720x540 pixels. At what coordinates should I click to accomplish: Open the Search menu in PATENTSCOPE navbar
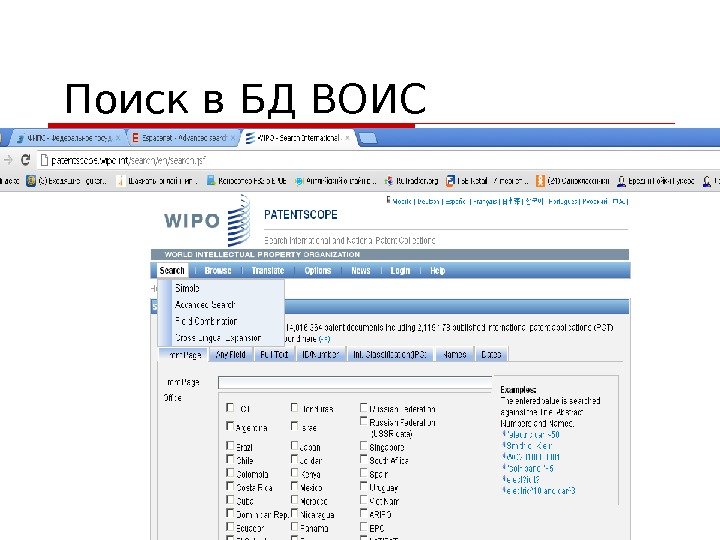pos(172,270)
